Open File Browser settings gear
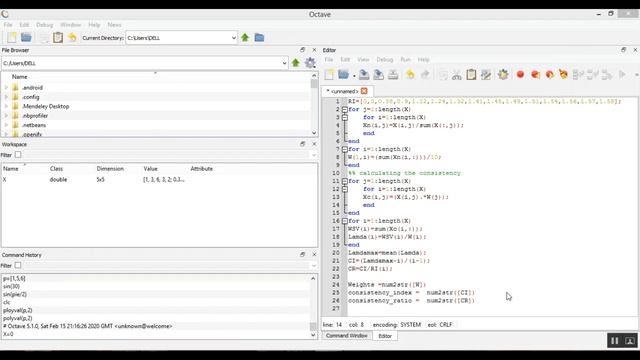Viewport: 640px width, 360px height. [x=310, y=63]
